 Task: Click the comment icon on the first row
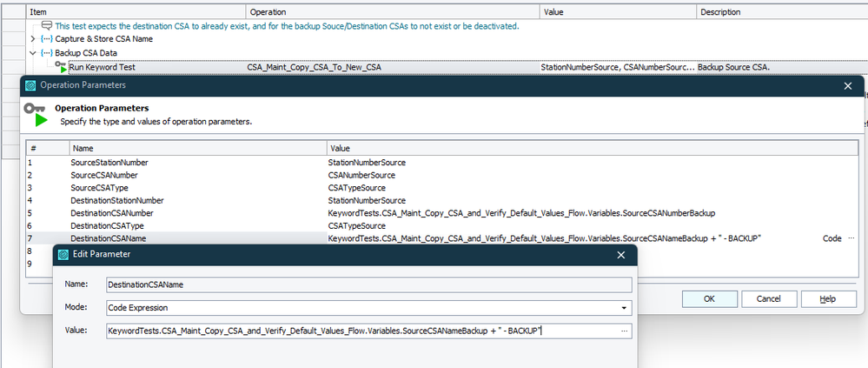(47, 26)
